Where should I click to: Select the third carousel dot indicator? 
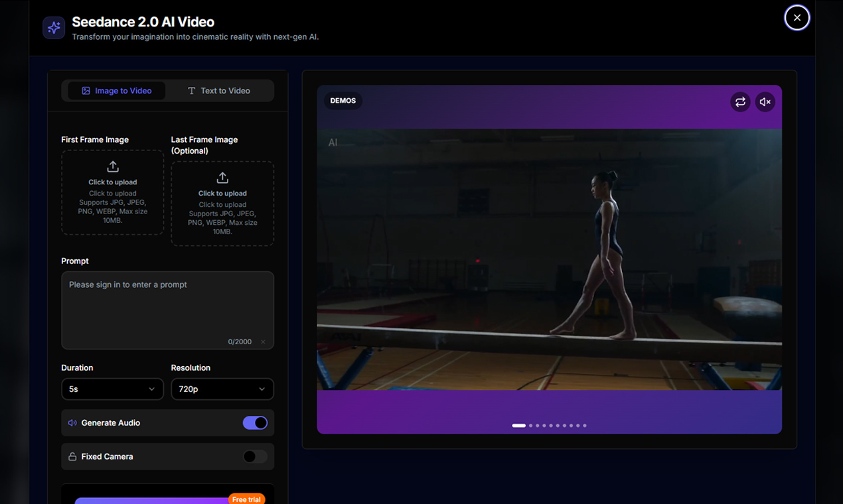(x=538, y=425)
